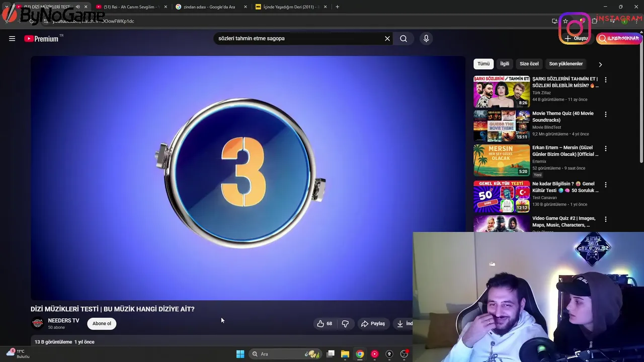Subscribe with the Abone ol button
This screenshot has height=362, width=644.
point(102,324)
